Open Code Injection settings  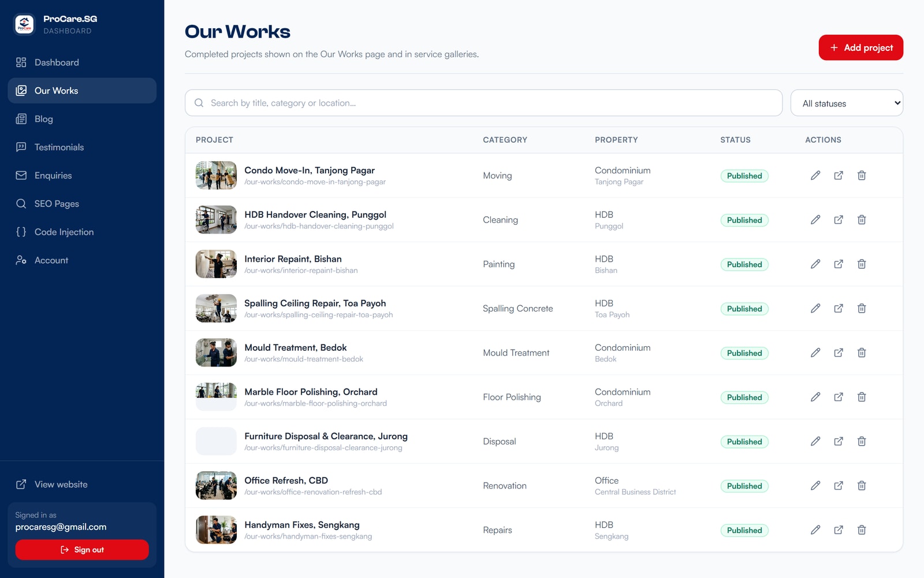(82, 232)
